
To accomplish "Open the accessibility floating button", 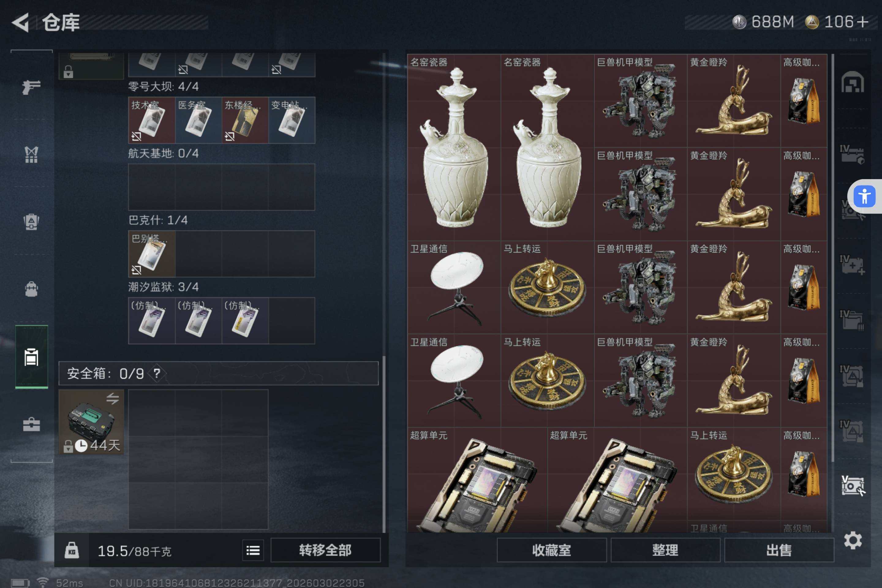I will 864,196.
